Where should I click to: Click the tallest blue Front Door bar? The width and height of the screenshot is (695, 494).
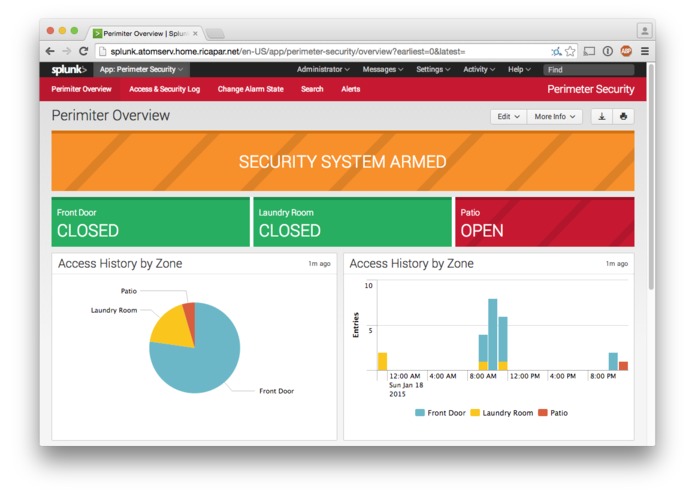[492, 335]
